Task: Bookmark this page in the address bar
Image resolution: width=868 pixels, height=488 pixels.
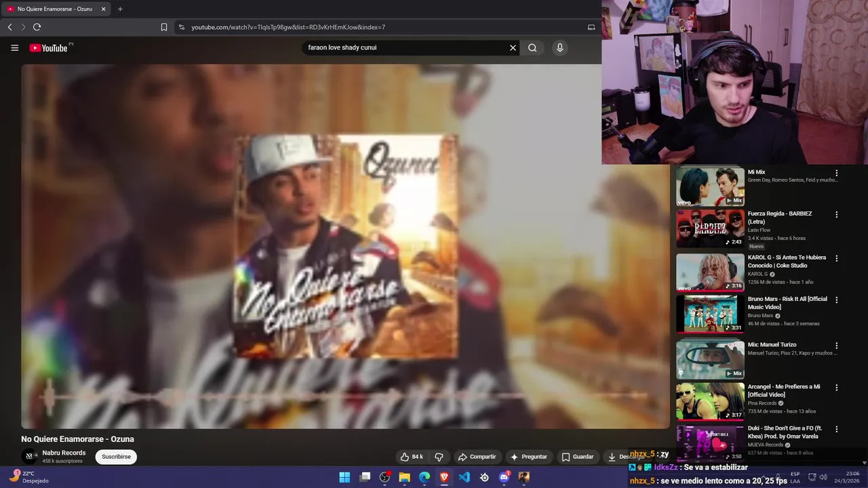Action: [164, 27]
